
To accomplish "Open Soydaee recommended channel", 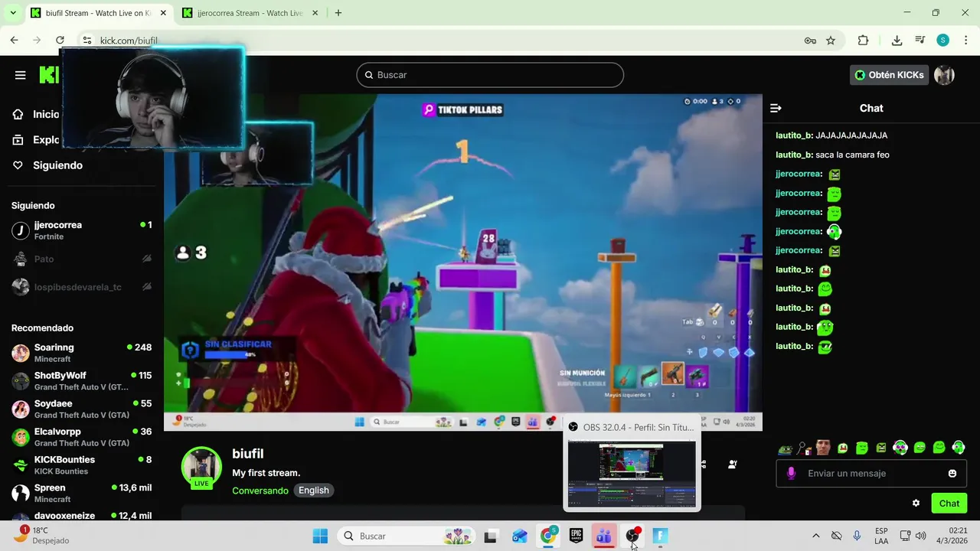I will pyautogui.click(x=82, y=409).
